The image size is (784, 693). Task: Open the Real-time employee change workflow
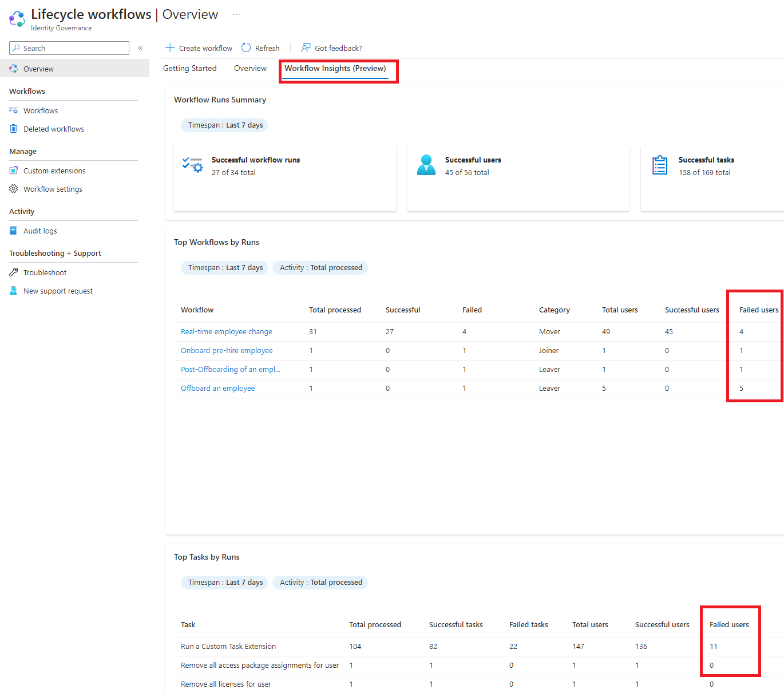pos(226,331)
